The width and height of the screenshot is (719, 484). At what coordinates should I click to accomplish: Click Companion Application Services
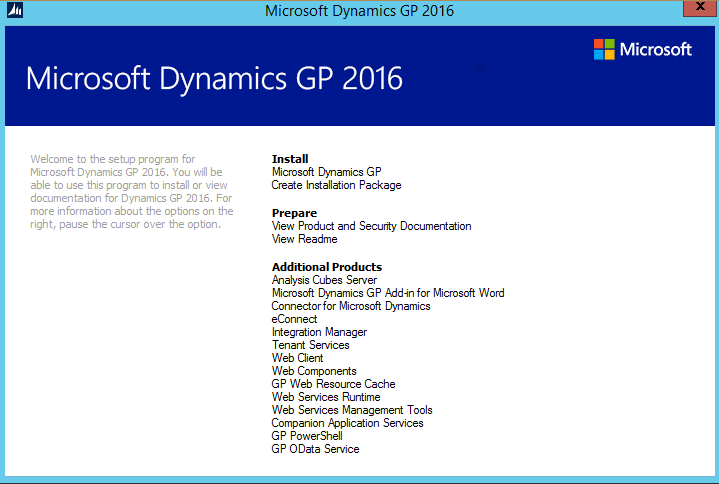click(347, 423)
